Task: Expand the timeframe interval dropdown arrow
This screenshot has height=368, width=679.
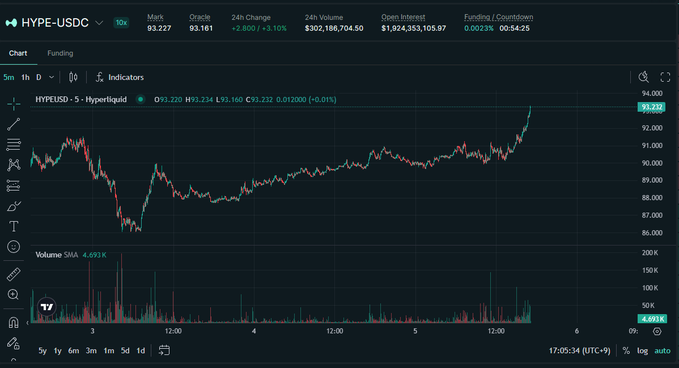Action: (52, 77)
